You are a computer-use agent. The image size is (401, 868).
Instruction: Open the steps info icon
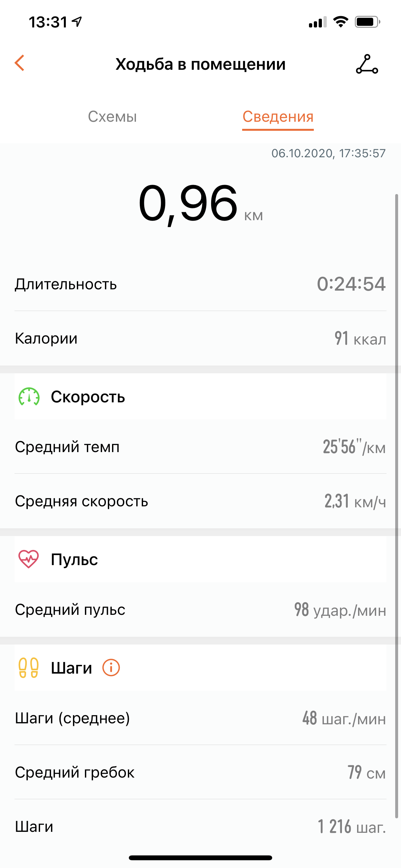[x=111, y=667]
